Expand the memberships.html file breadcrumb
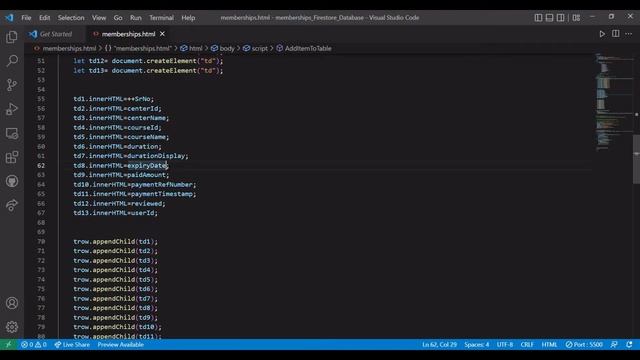The height and width of the screenshot is (360, 640). pyautogui.click(x=69, y=49)
